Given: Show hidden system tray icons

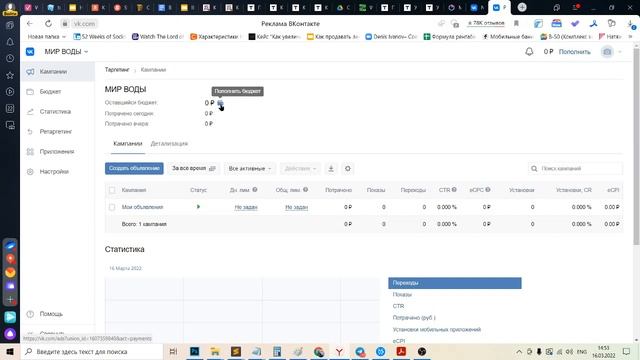Looking at the screenshot, I should coord(519,351).
